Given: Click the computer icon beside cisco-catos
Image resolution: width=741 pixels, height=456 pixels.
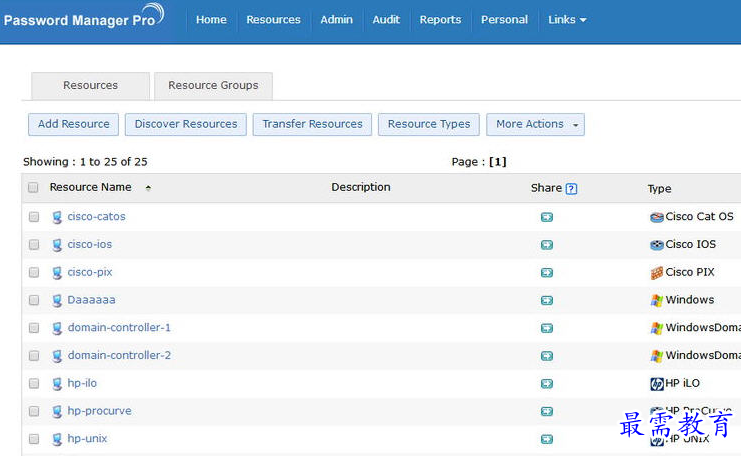Looking at the screenshot, I should [57, 217].
